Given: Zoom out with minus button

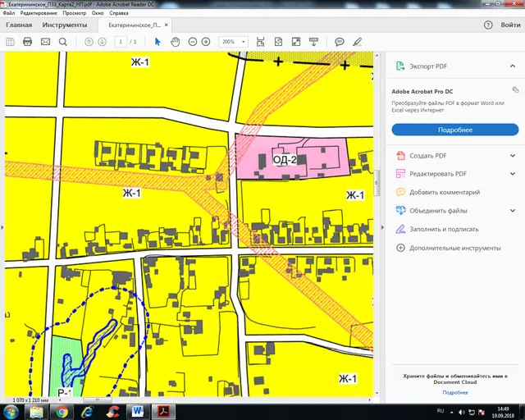Looking at the screenshot, I should 193,42.
